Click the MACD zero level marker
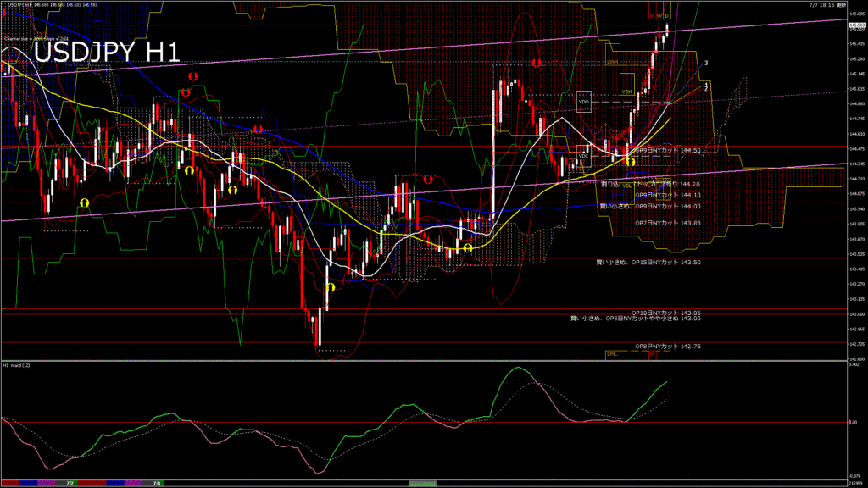 coord(852,422)
